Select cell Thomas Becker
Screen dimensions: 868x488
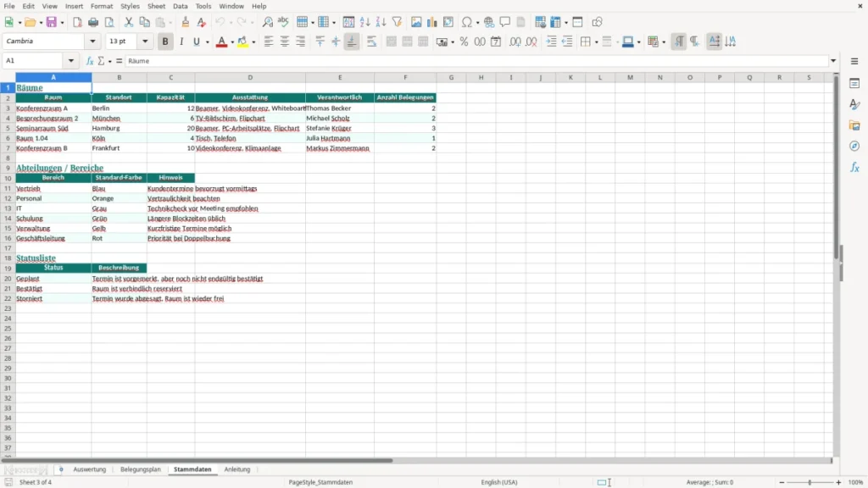(x=339, y=108)
